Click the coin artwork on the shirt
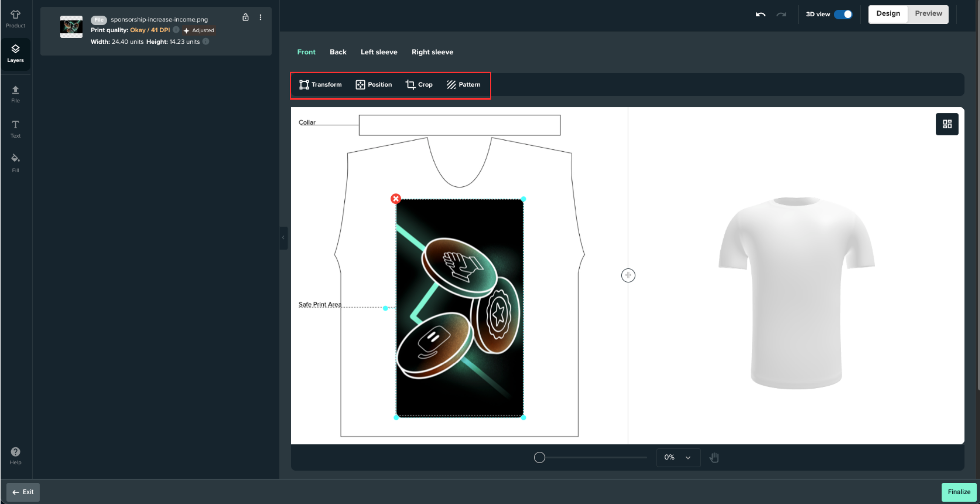This screenshot has width=980, height=504. coord(460,308)
